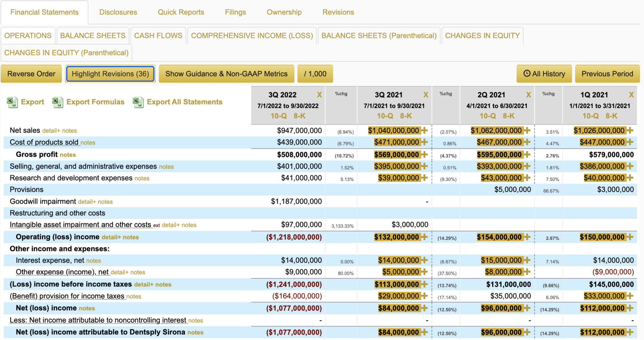Remove the 2Q 2021 column with X

click(528, 95)
